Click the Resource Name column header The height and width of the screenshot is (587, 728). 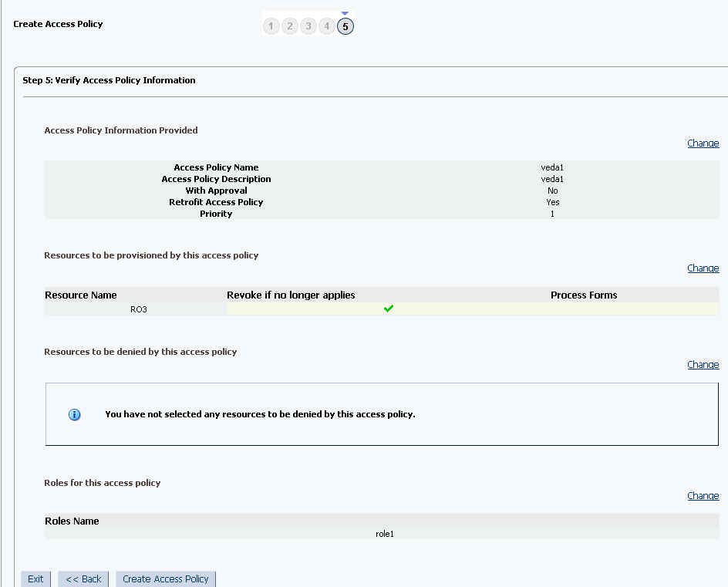80,295
